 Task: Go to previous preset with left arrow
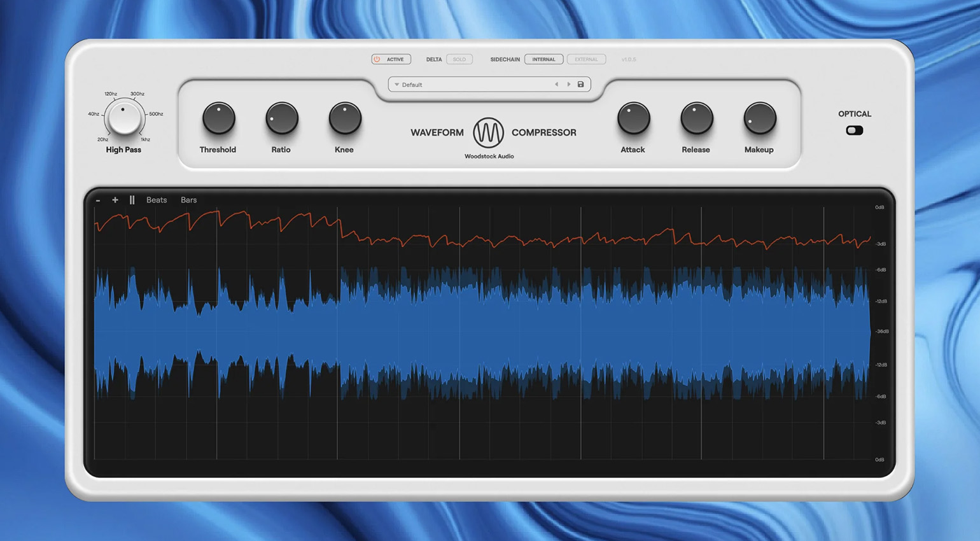(x=556, y=85)
